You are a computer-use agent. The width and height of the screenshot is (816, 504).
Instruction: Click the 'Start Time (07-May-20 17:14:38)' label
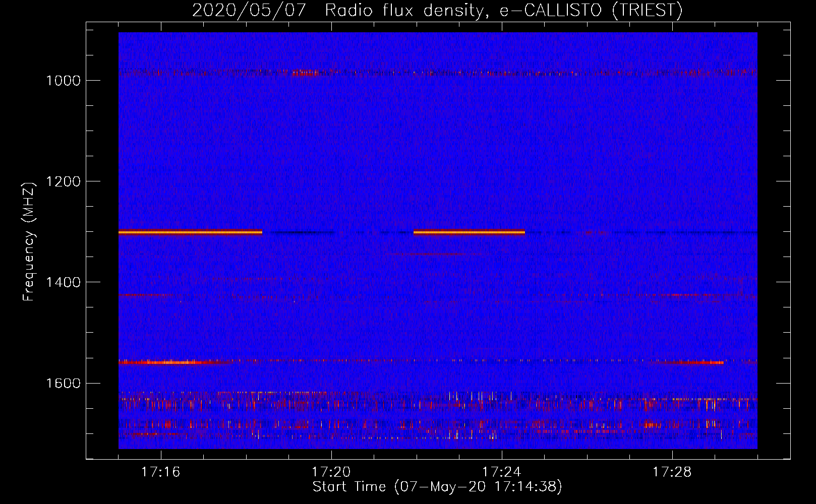click(437, 487)
